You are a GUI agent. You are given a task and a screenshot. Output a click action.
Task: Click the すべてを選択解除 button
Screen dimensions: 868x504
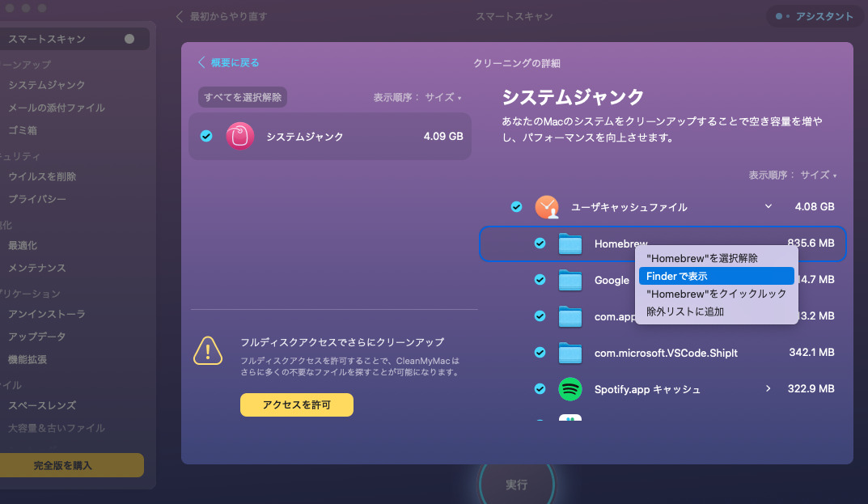pos(243,97)
